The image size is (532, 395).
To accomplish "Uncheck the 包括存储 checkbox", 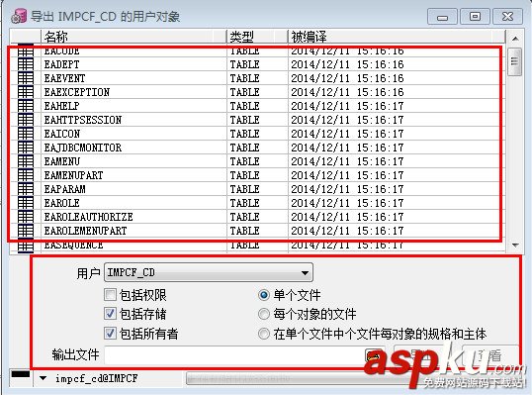I will (x=110, y=314).
